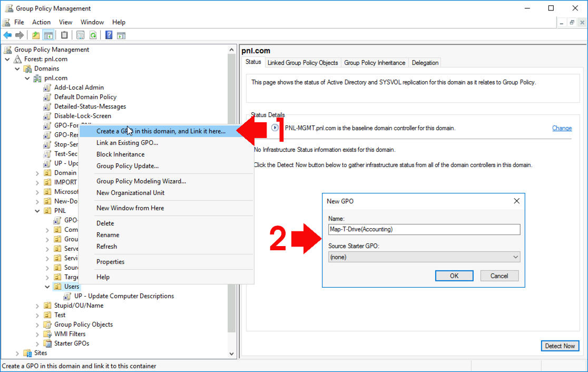Image resolution: width=588 pixels, height=372 pixels.
Task: Click the Detect Now button
Action: (560, 346)
